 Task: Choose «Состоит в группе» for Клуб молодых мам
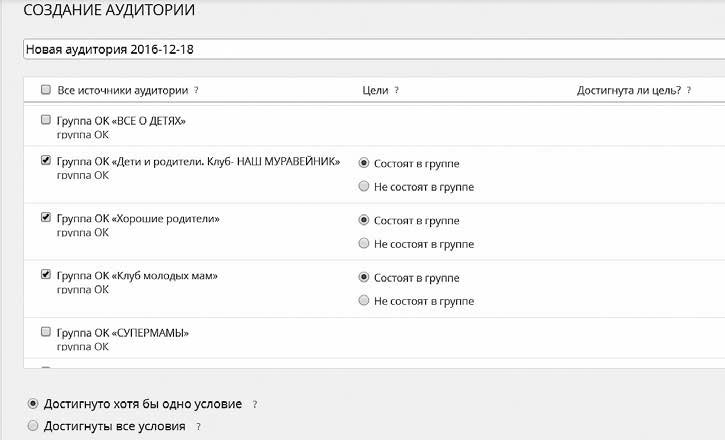pyautogui.click(x=364, y=277)
